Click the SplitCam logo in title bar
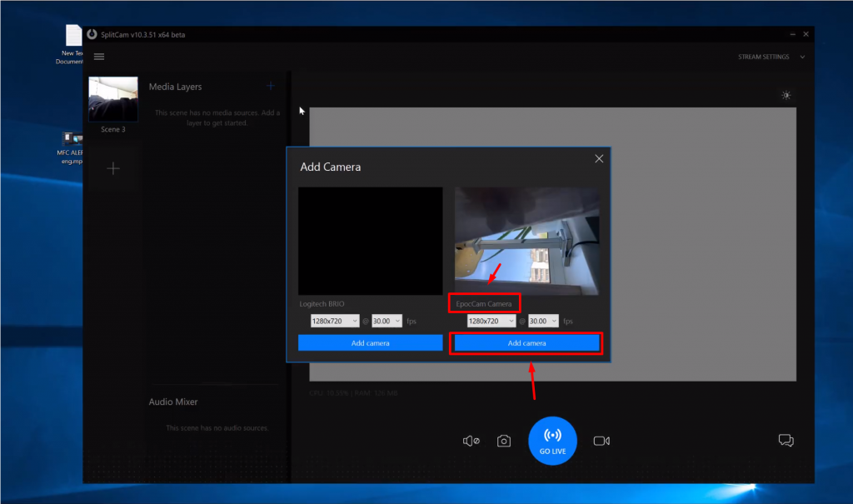Image resolution: width=853 pixels, height=504 pixels. tap(92, 34)
